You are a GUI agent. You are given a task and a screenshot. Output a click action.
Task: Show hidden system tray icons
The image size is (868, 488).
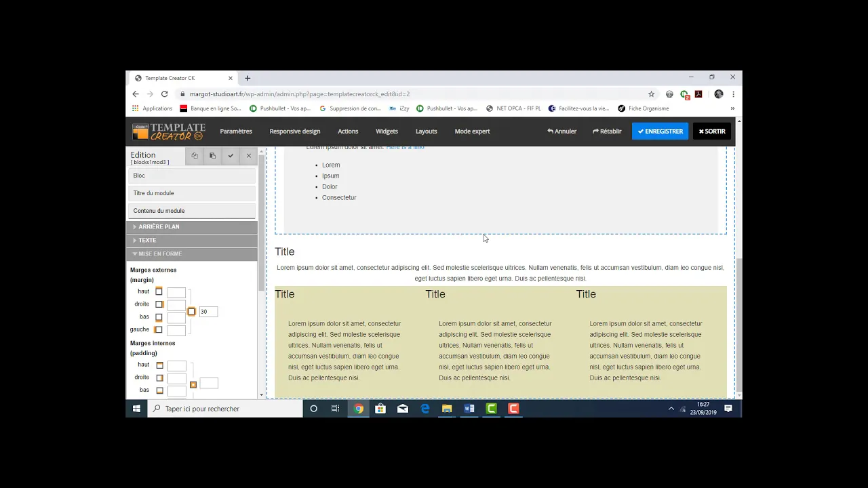click(671, 409)
